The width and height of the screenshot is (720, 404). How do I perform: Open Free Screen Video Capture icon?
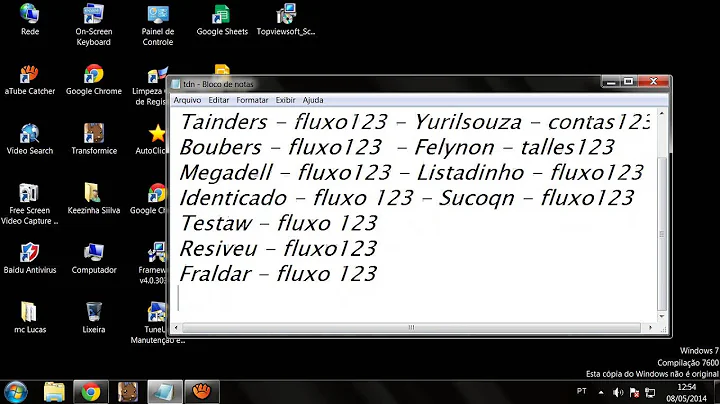point(30,204)
